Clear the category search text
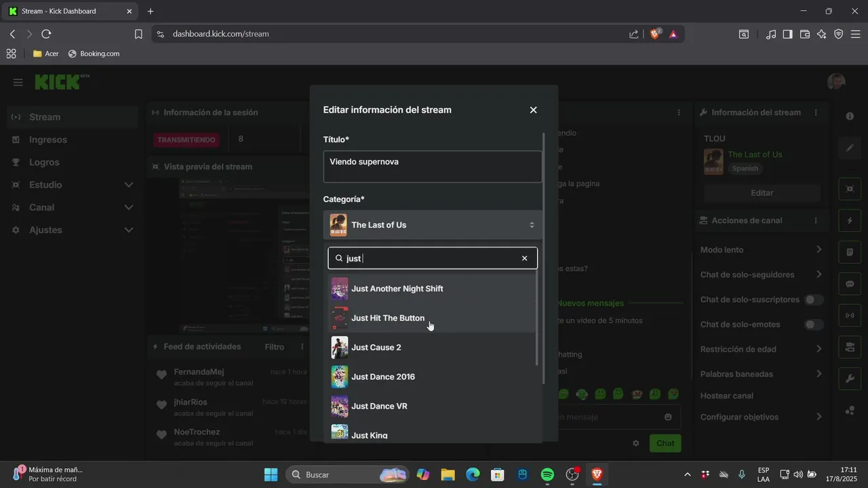868x488 pixels. [x=524, y=258]
